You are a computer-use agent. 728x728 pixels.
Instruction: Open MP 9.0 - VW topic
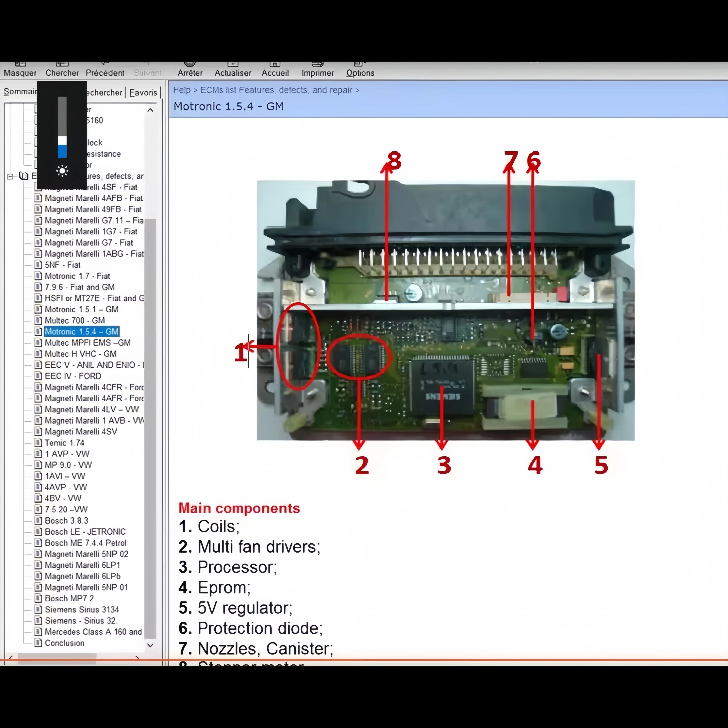click(x=68, y=465)
